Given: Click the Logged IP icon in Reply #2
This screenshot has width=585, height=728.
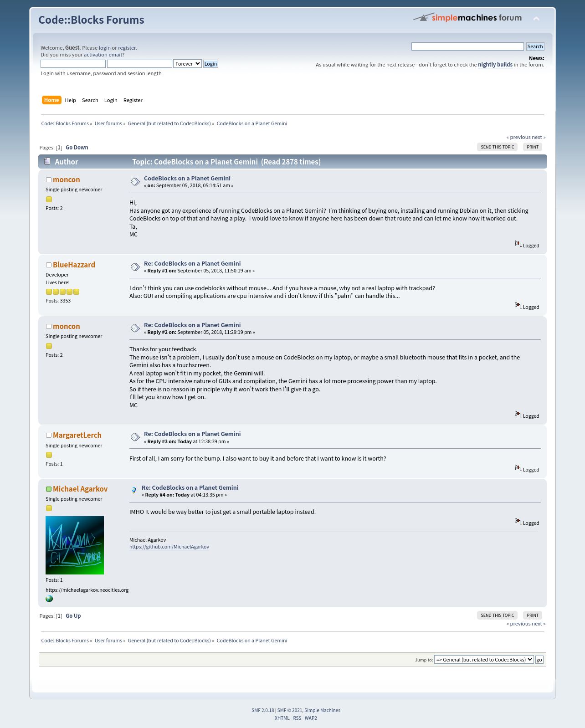Looking at the screenshot, I should 518,415.
